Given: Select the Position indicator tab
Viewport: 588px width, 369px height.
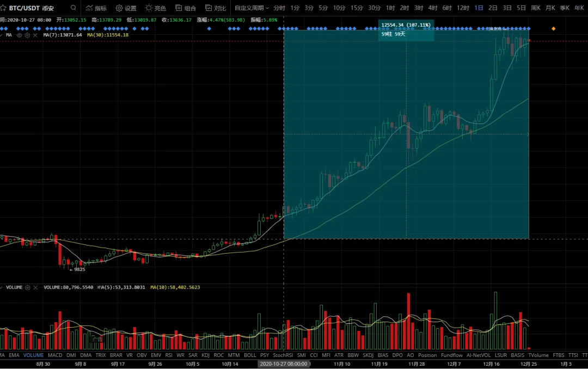Looking at the screenshot, I should [427, 355].
